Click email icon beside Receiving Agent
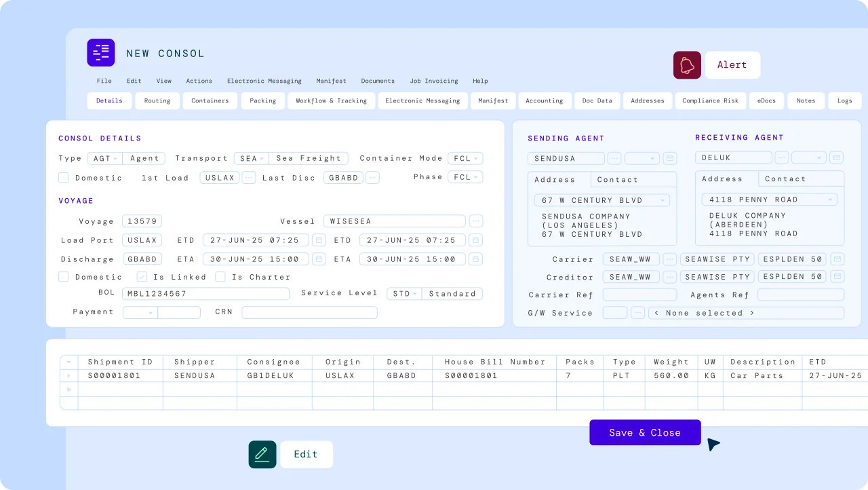 tap(837, 157)
